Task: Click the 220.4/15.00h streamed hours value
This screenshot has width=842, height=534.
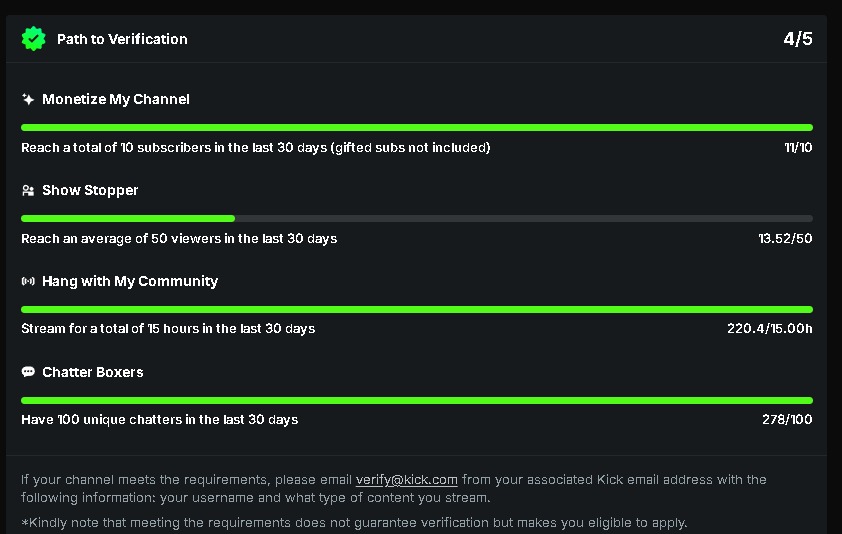Action: click(x=769, y=329)
